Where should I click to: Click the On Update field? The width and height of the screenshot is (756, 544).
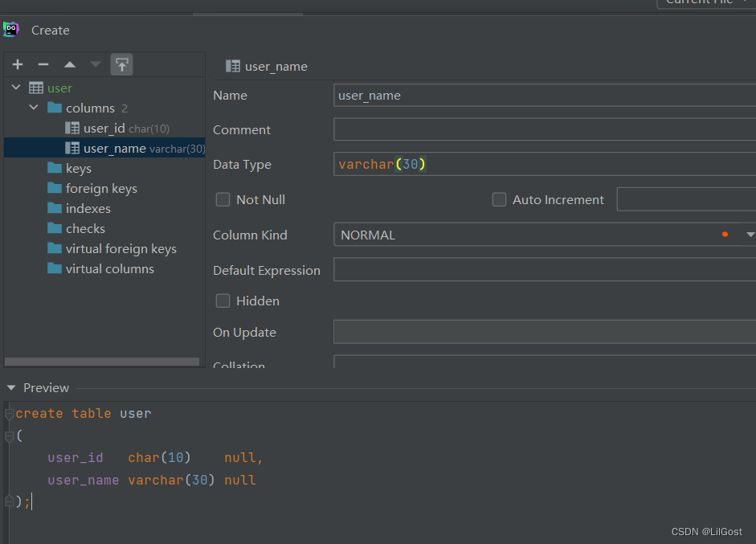click(x=545, y=332)
